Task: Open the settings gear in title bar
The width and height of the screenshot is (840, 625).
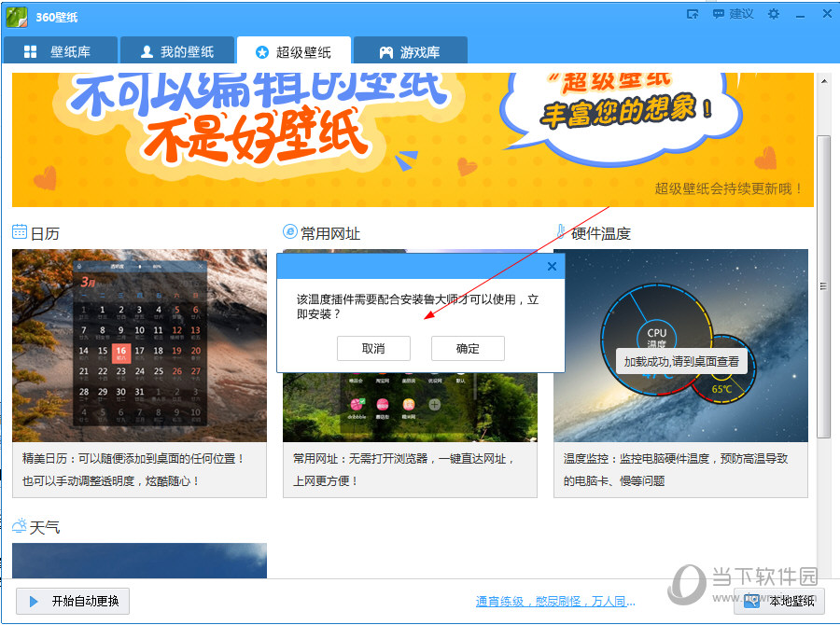Action: [774, 15]
